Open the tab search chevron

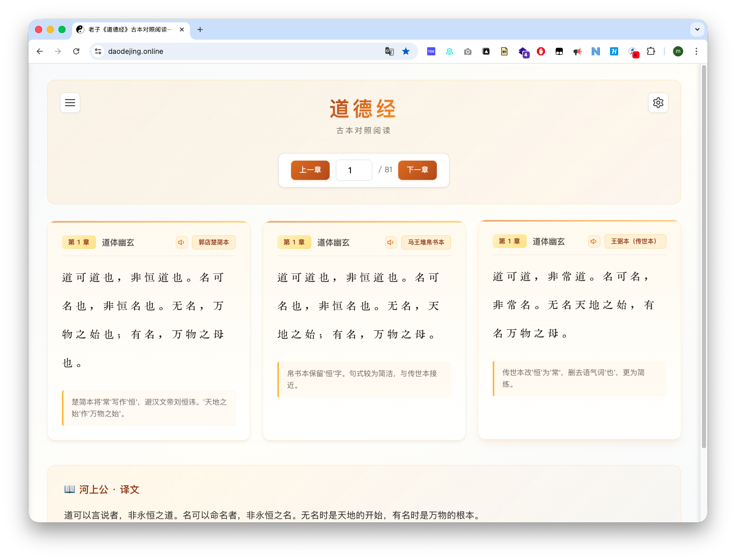(697, 29)
